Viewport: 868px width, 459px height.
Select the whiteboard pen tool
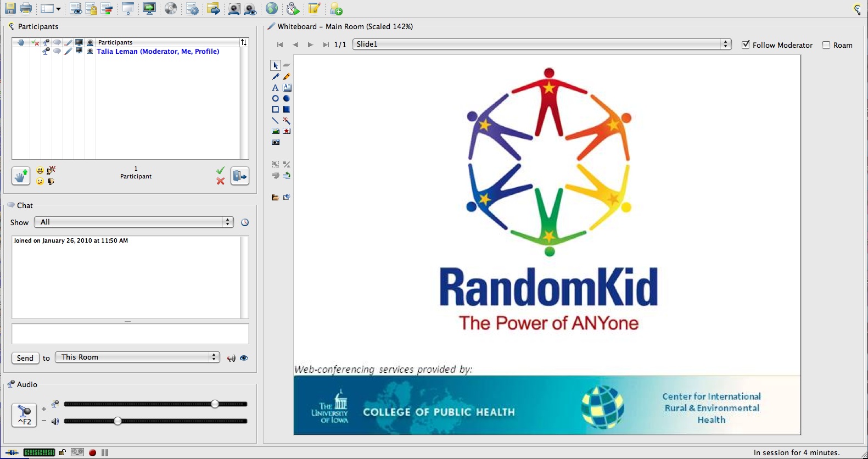[276, 77]
